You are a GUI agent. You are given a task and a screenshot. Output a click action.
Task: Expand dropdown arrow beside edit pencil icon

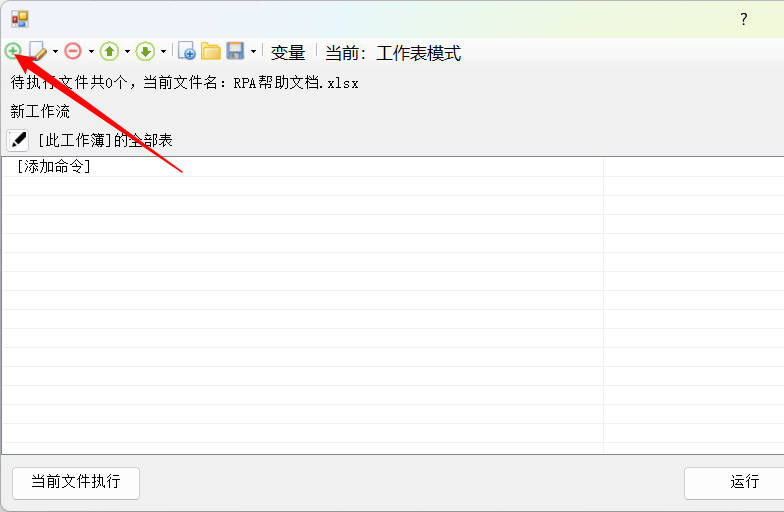coord(55,51)
